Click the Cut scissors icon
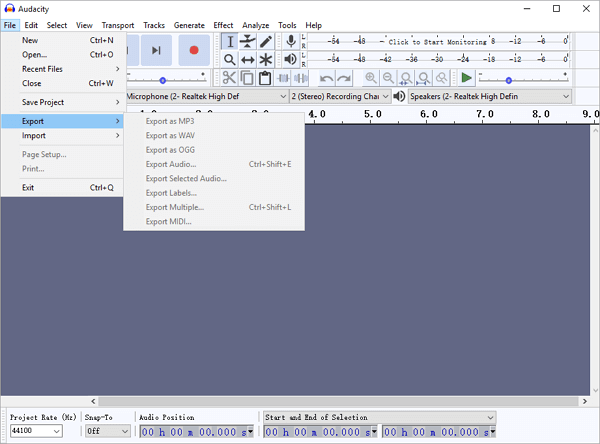600x444 pixels. pyautogui.click(x=229, y=78)
